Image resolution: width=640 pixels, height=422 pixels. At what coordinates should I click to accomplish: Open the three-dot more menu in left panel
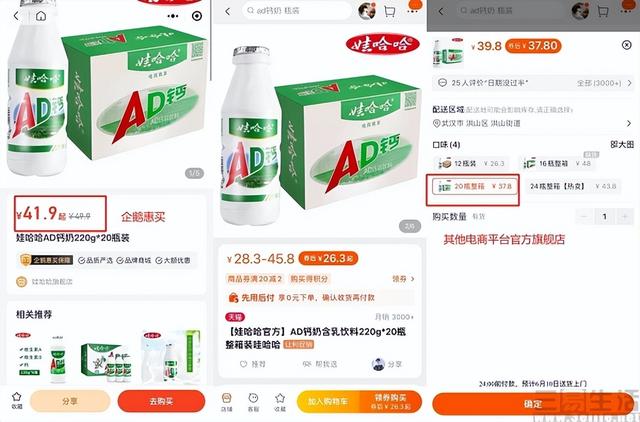[x=173, y=16]
